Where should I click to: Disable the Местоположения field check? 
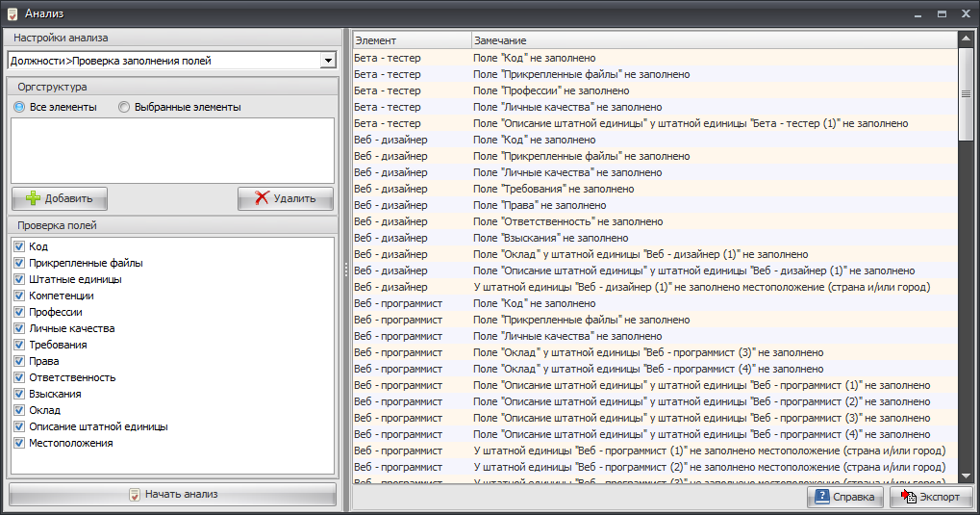pos(19,444)
